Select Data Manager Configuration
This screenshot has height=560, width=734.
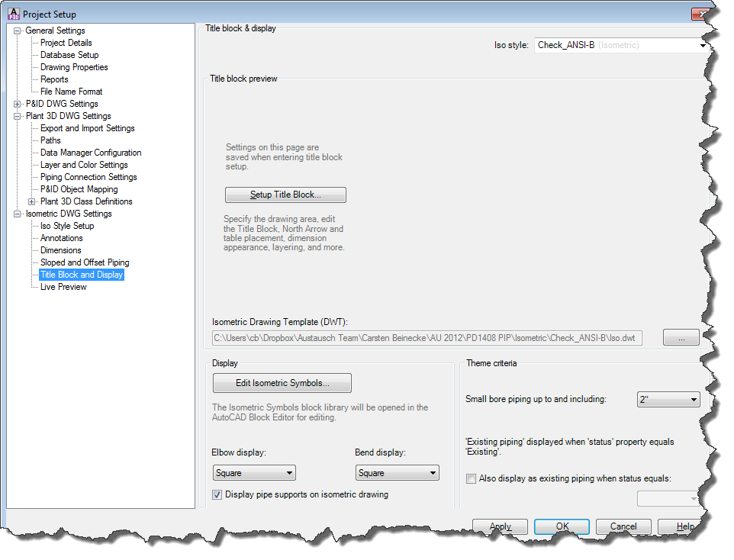click(x=91, y=152)
